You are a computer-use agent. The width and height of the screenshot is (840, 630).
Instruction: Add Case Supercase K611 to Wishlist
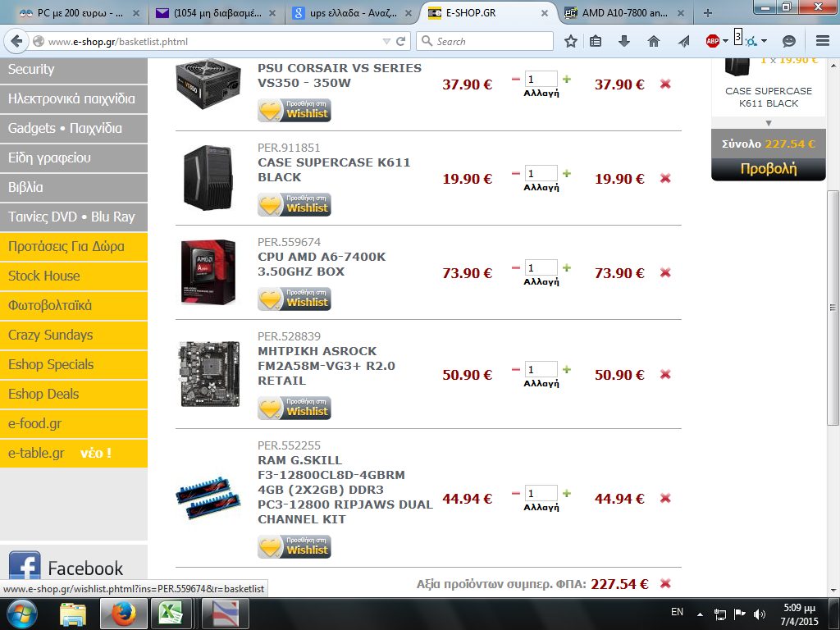pyautogui.click(x=294, y=204)
